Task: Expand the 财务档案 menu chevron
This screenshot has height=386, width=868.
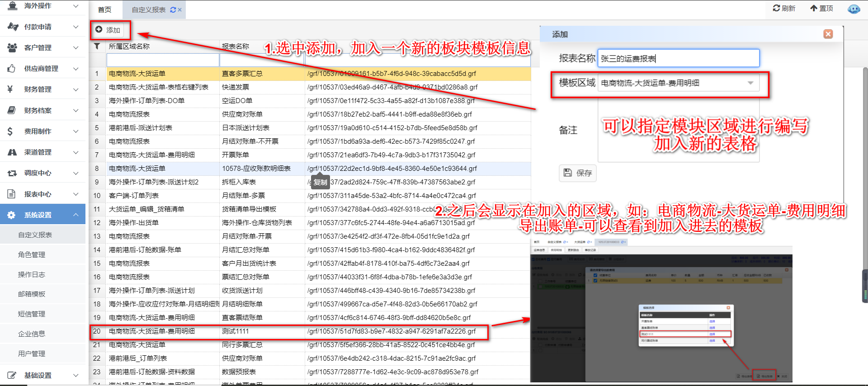Action: (76, 110)
